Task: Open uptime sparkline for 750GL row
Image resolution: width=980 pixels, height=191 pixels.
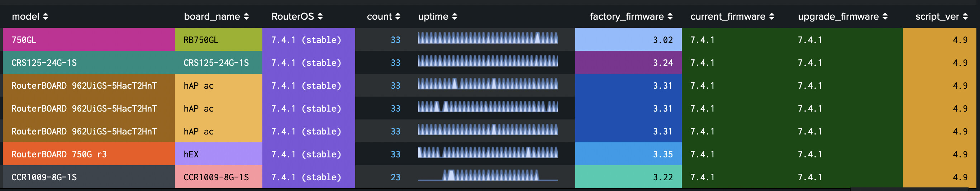Action: 488,38
